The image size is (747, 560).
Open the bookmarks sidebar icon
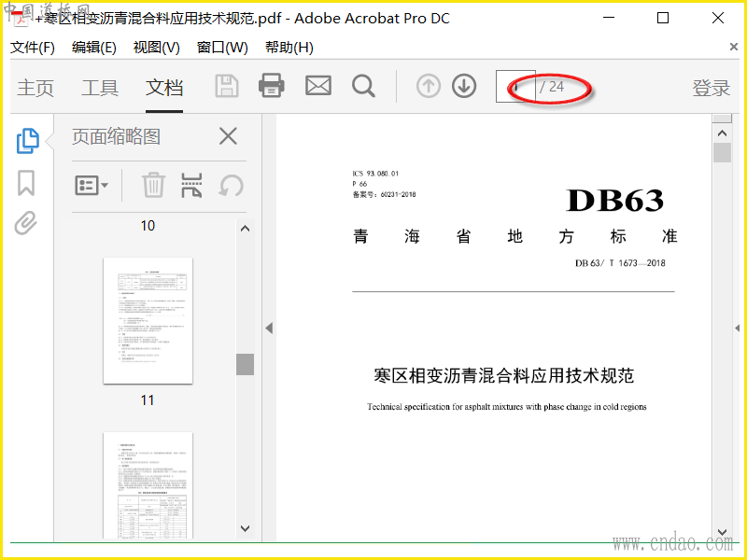coord(26,183)
